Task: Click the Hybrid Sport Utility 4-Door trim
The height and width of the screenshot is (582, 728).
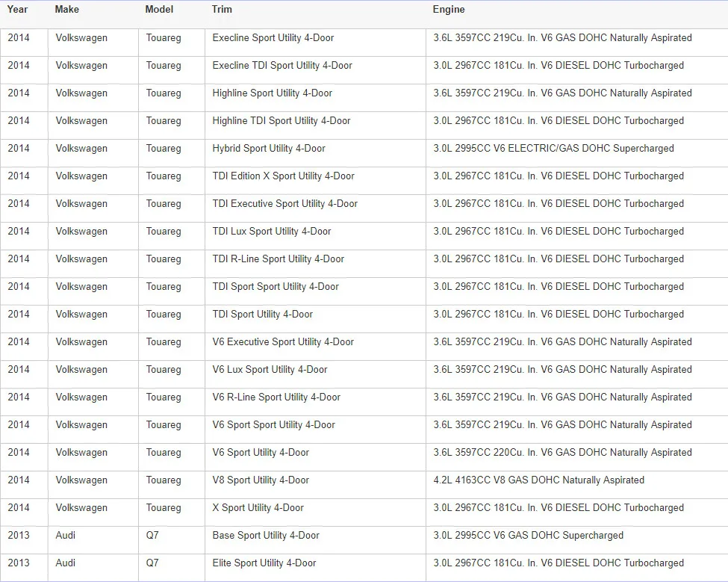Action: tap(269, 149)
